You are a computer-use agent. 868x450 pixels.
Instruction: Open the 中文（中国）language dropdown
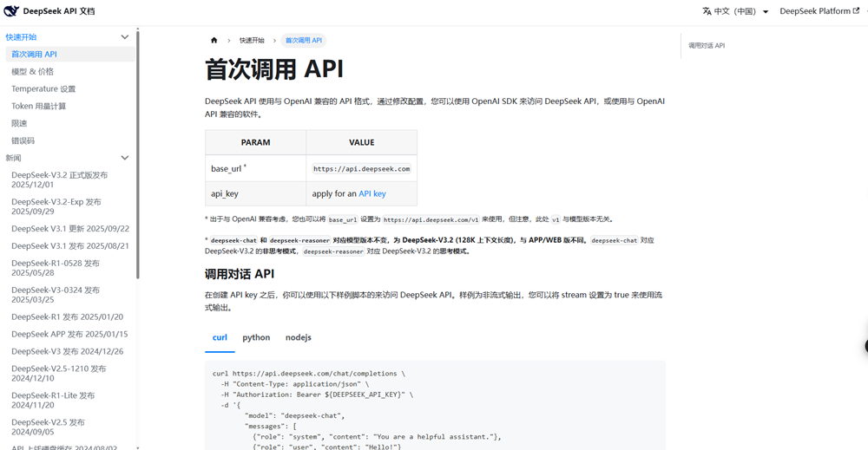point(735,11)
